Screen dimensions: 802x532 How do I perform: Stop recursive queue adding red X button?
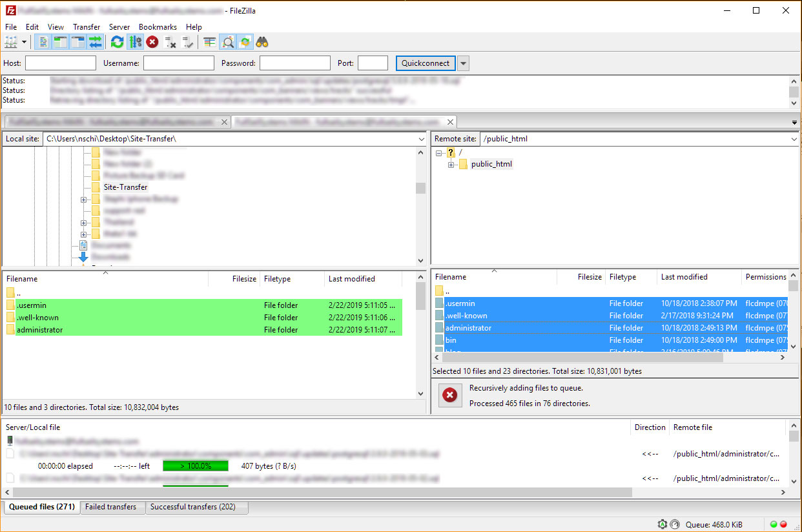pos(450,395)
